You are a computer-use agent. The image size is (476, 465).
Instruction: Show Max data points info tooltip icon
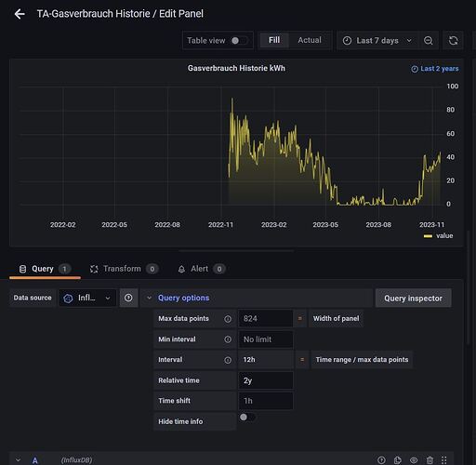[x=228, y=319]
